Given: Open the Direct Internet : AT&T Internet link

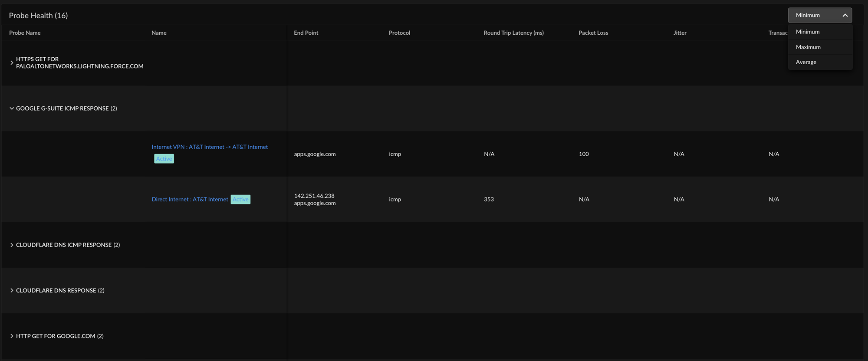Looking at the screenshot, I should (x=190, y=200).
